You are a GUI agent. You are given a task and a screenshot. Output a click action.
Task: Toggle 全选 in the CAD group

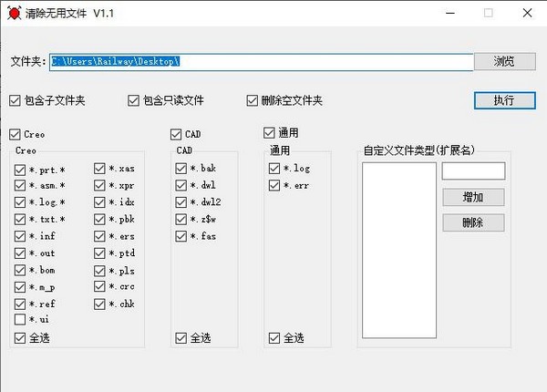181,337
